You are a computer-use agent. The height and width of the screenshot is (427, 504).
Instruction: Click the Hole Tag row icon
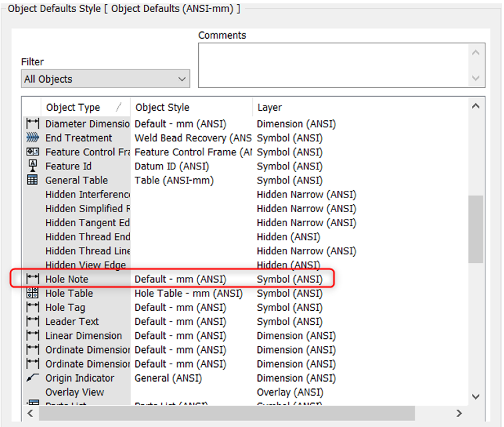(33, 308)
